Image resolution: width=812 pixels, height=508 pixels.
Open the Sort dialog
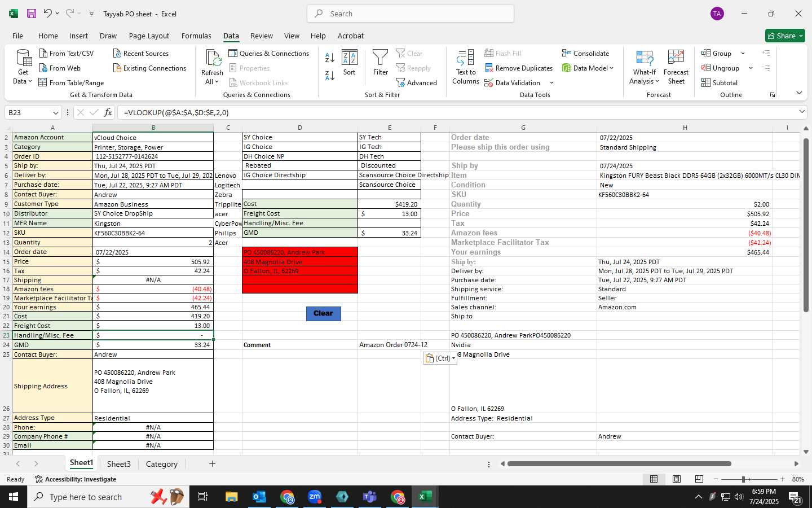coord(350,63)
